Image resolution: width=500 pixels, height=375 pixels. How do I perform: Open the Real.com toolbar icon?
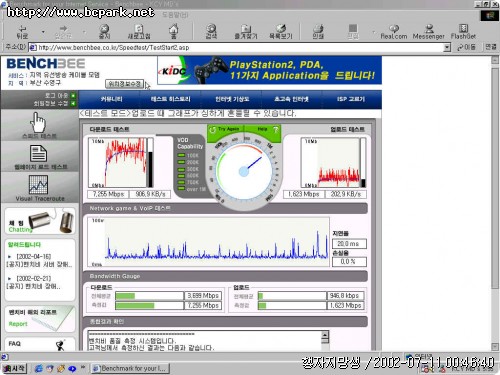pyautogui.click(x=394, y=28)
